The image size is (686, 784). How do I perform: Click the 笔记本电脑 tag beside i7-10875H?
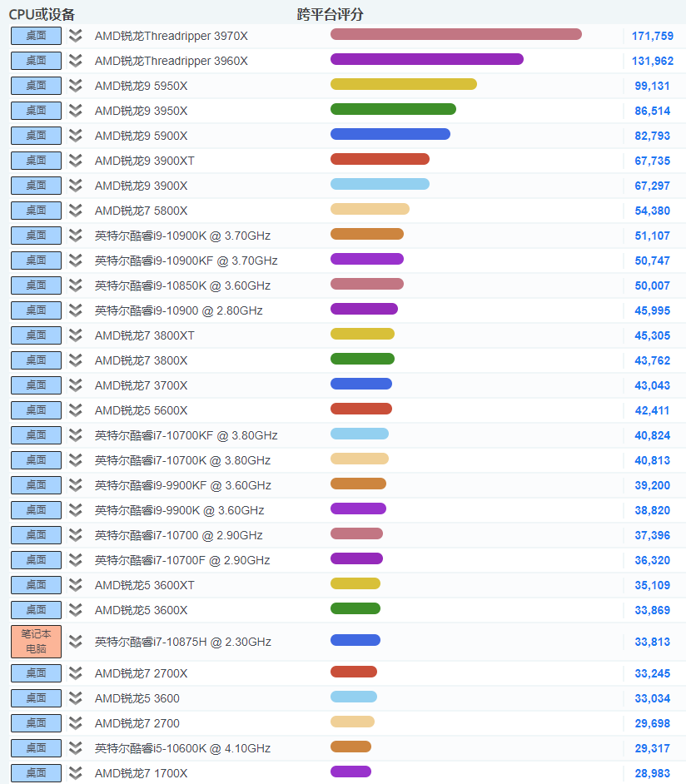click(36, 642)
